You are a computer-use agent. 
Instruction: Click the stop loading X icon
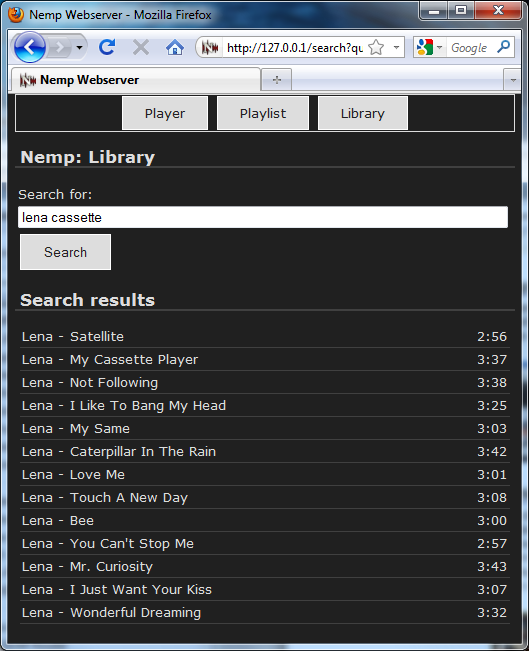click(x=141, y=48)
